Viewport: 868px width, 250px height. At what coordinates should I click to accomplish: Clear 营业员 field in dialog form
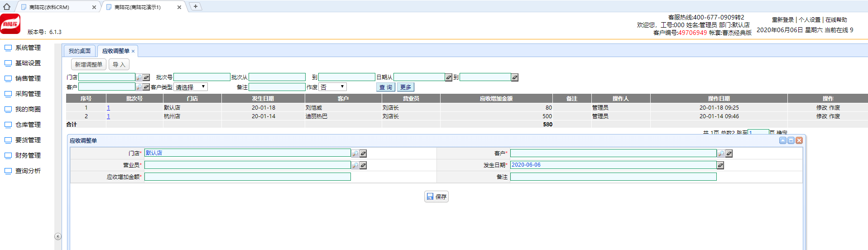363,165
